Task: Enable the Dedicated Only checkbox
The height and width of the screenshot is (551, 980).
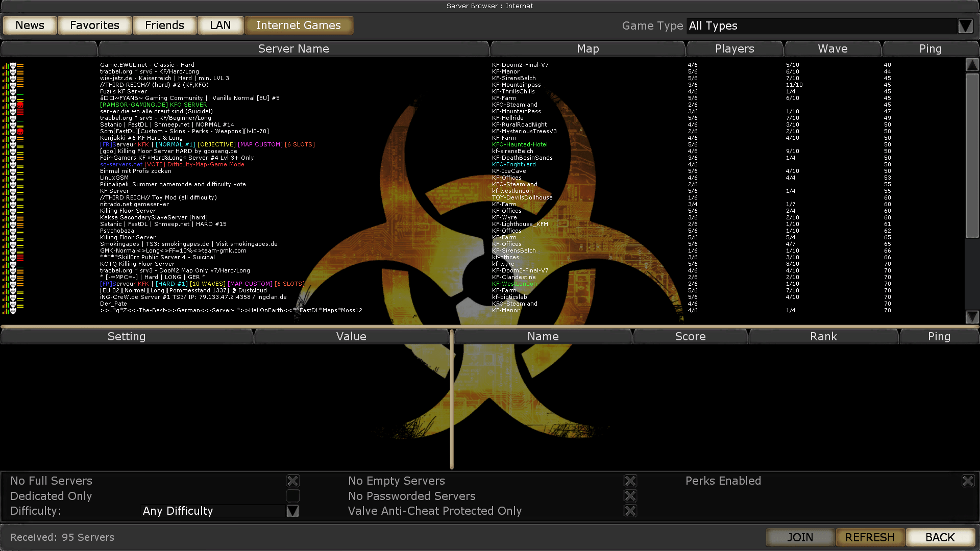Action: click(x=293, y=496)
